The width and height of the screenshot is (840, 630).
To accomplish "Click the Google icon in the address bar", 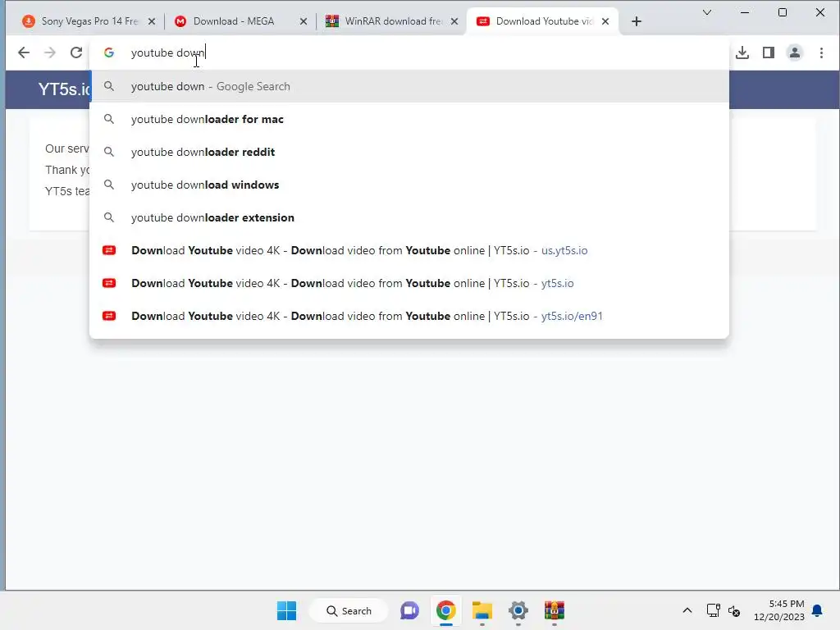I will pyautogui.click(x=109, y=52).
